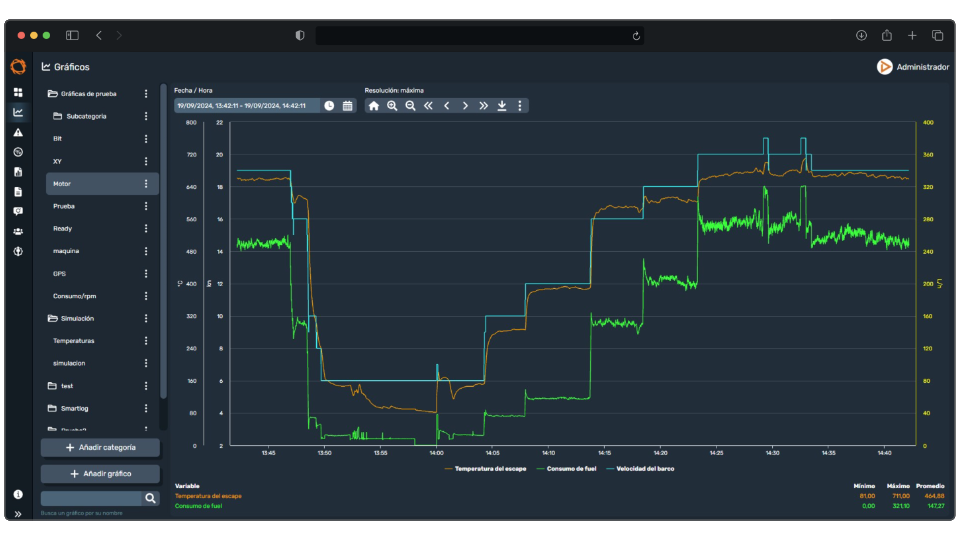This screenshot has height=540, width=960.
Task: Click the Añadir gráfico button
Action: (100, 474)
